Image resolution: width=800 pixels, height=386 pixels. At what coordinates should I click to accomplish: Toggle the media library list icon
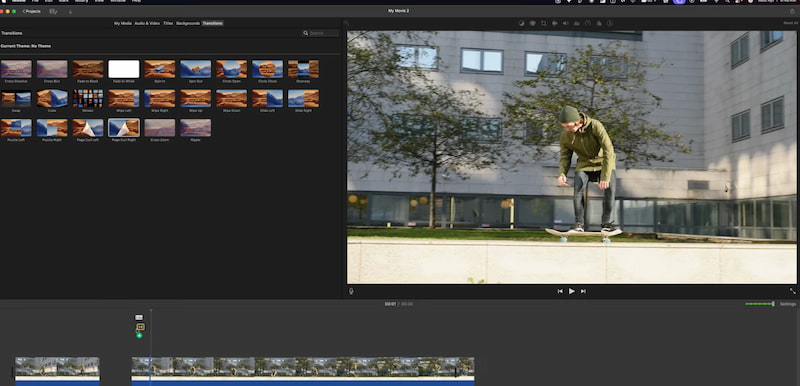click(x=54, y=11)
